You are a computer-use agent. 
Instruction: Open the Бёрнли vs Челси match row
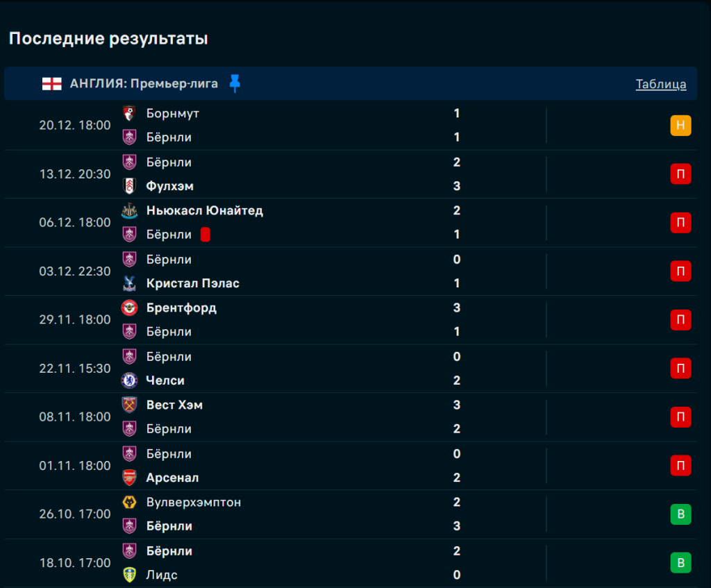(x=312, y=369)
